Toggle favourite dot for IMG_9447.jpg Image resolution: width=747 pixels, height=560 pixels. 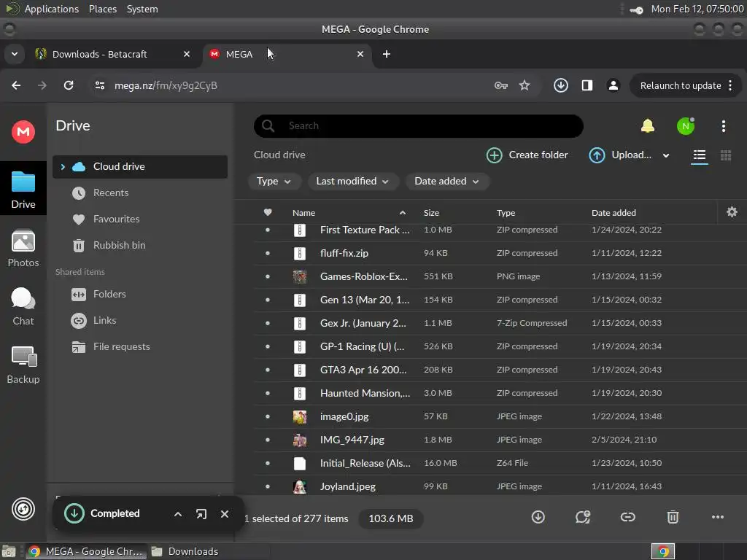pos(267,440)
